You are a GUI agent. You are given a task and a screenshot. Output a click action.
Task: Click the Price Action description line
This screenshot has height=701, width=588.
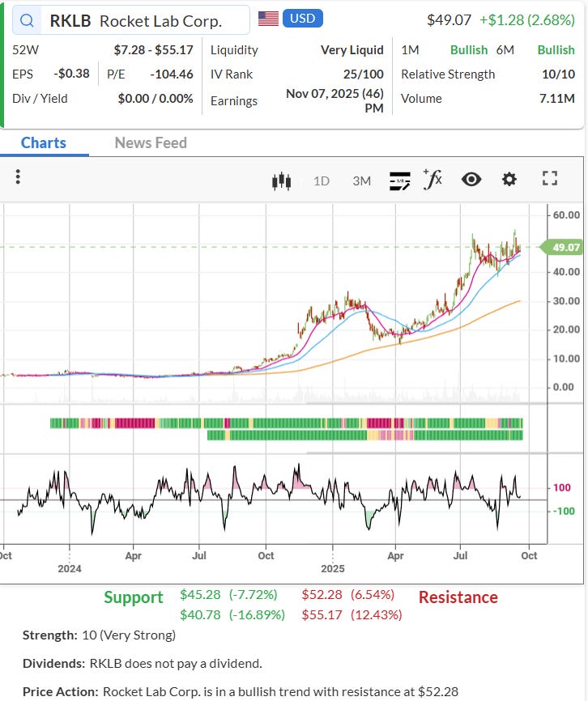(x=240, y=691)
